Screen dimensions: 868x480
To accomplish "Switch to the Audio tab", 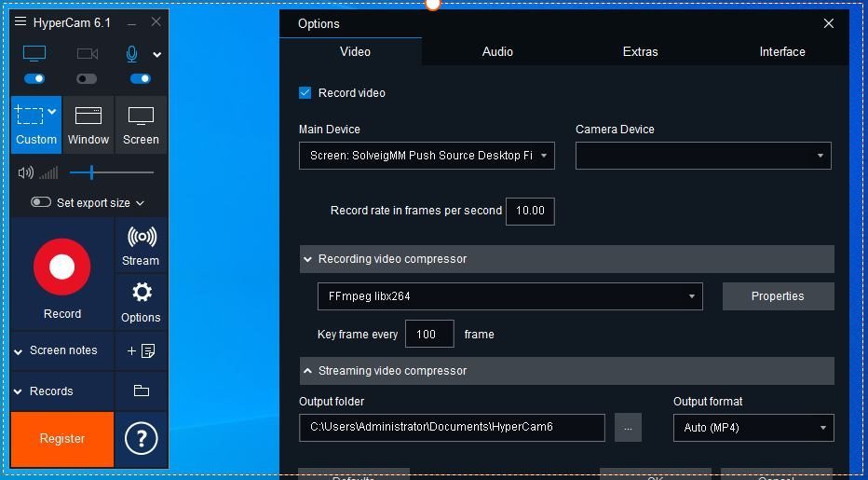I will 497,51.
